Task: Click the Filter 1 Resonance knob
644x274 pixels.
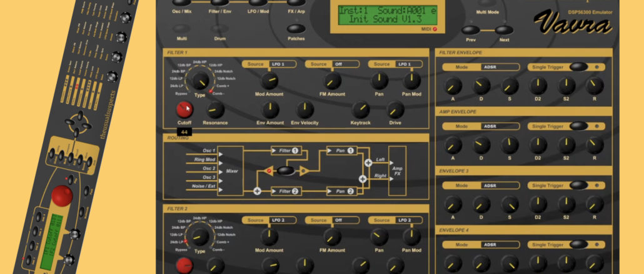Action: click(214, 109)
